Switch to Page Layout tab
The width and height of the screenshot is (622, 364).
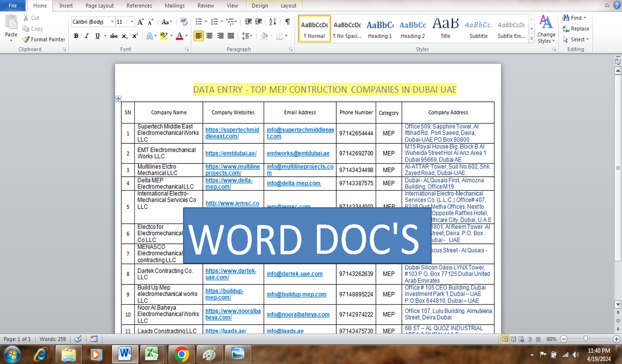tap(100, 6)
